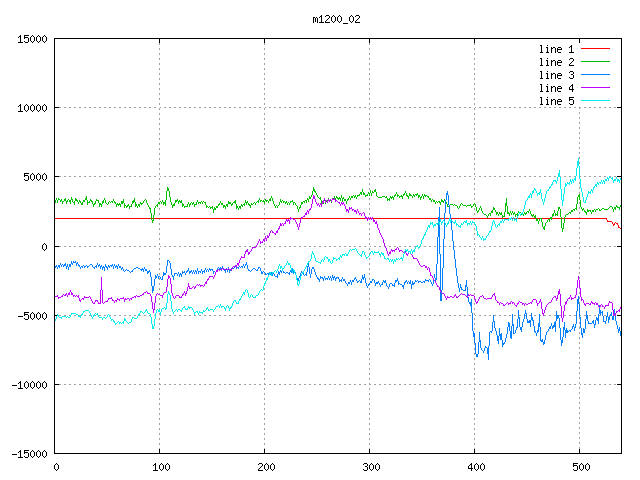
Task: Click the blue line's tall spike near x=375
Action: [447, 193]
